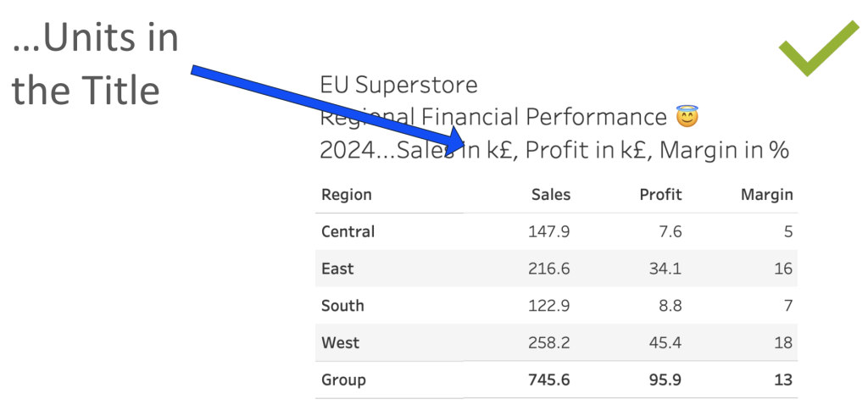Image resolution: width=868 pixels, height=416 pixels.
Task: Click the Group total row label
Action: [x=344, y=380]
